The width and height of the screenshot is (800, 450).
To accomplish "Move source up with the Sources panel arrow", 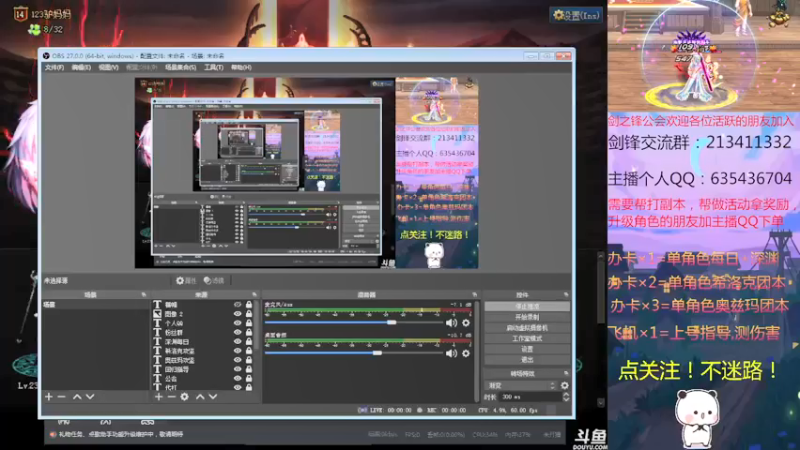I will point(200,396).
